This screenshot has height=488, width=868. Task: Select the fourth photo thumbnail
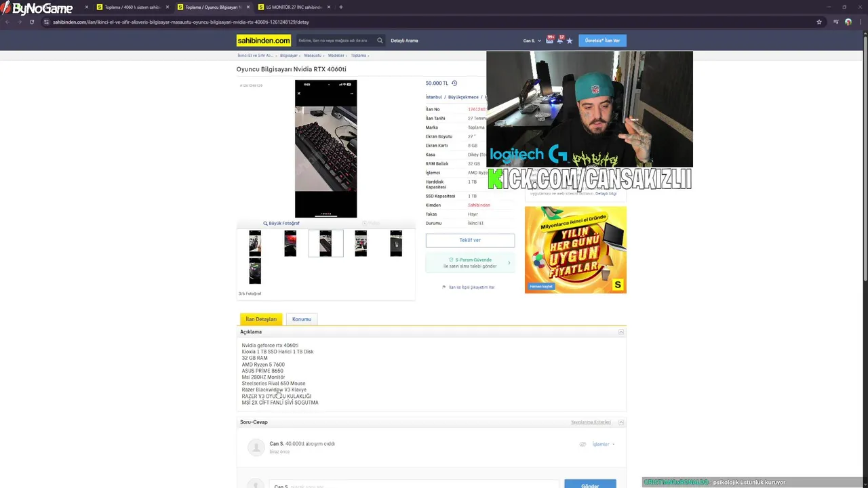coord(361,243)
